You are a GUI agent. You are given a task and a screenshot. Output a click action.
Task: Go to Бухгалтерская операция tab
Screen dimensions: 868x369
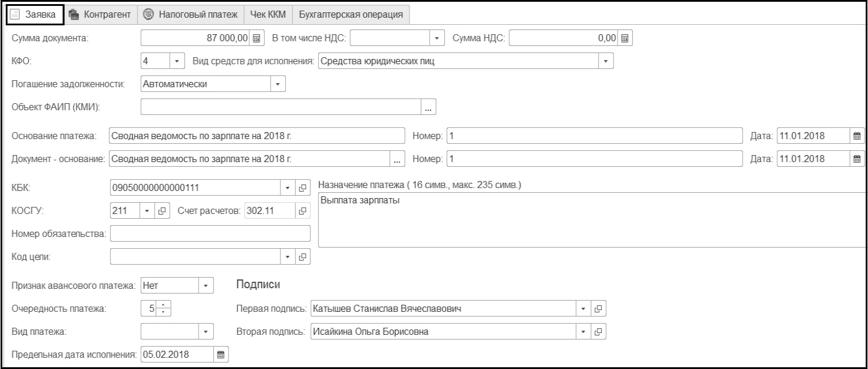coord(351,14)
